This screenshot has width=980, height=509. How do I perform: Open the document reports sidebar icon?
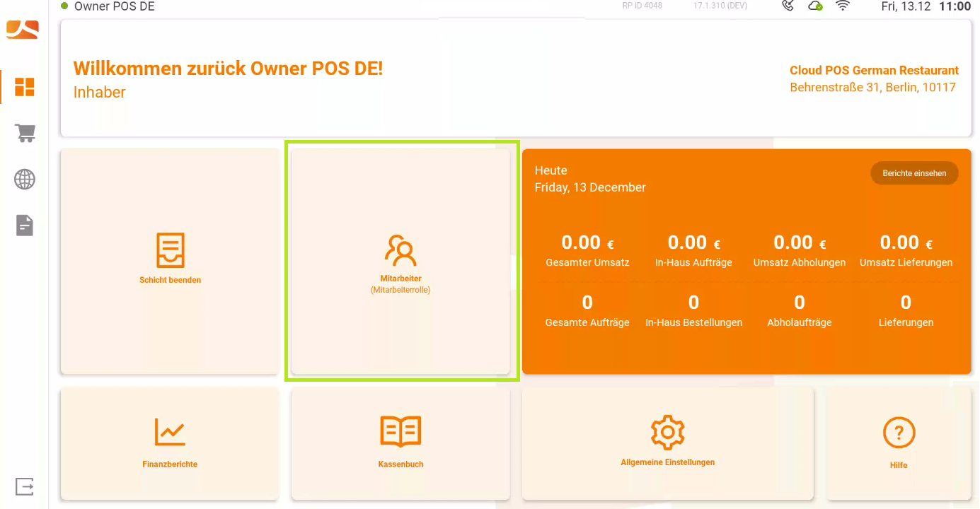(25, 226)
